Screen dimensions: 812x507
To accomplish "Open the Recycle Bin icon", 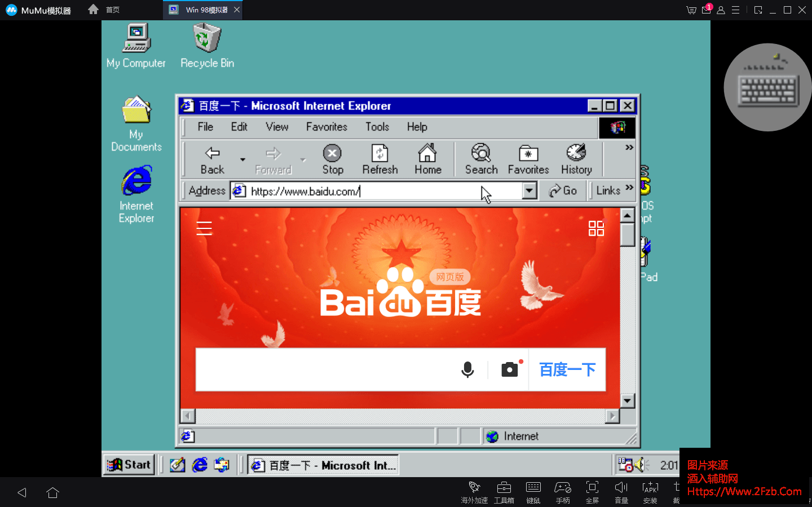I will pos(207,46).
